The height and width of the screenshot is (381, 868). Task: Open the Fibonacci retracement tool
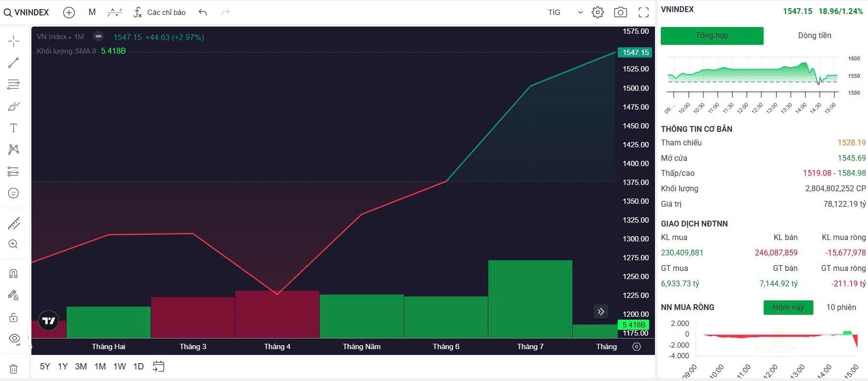click(14, 85)
